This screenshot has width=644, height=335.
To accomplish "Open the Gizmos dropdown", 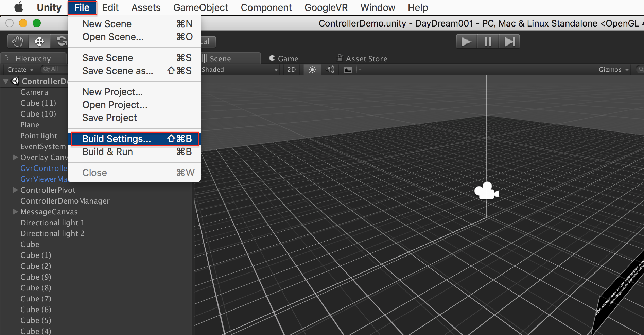I will tap(613, 70).
